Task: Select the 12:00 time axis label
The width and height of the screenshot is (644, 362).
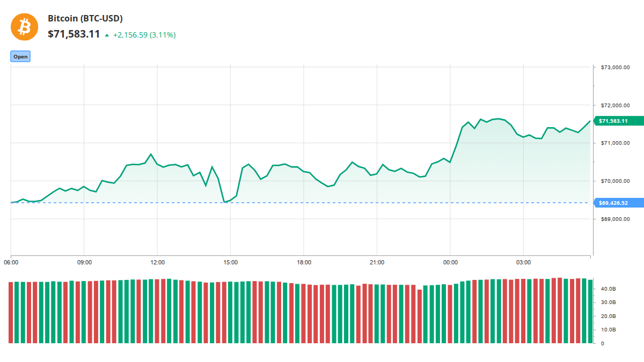Action: coord(157,262)
